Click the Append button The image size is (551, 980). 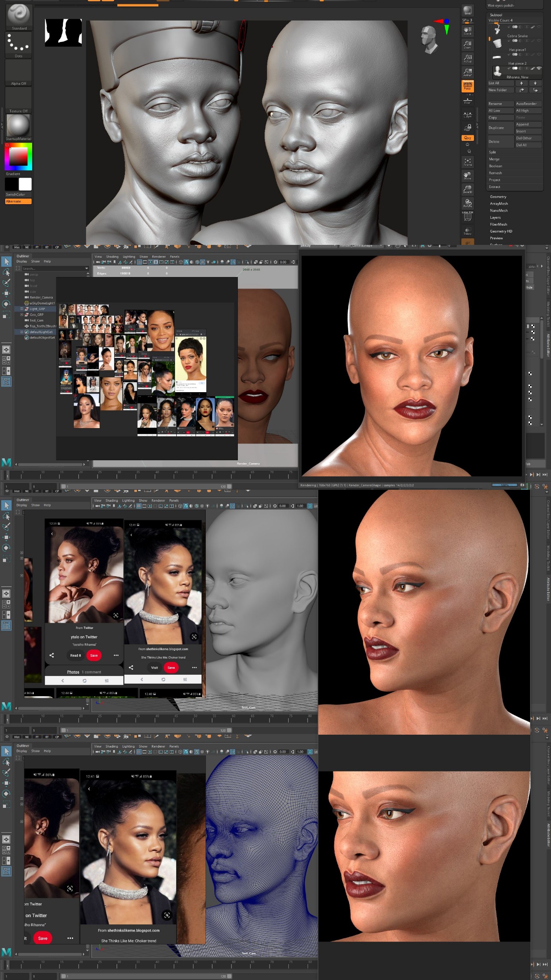pos(528,124)
